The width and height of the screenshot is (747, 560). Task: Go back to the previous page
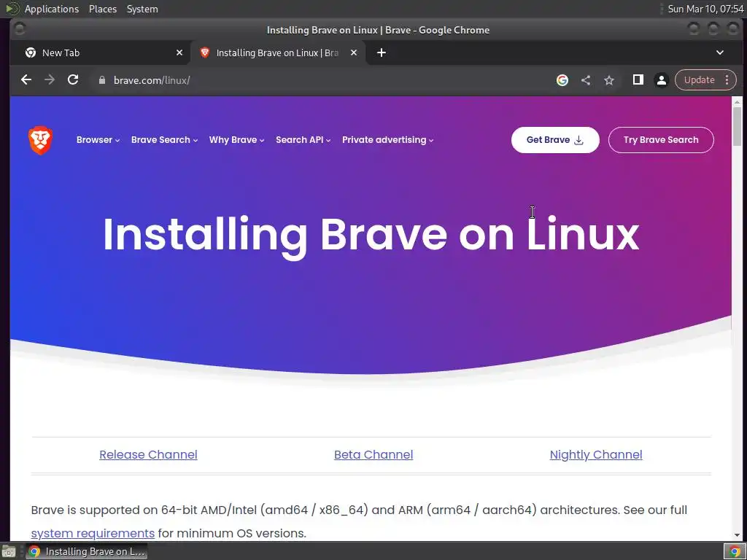tap(26, 80)
